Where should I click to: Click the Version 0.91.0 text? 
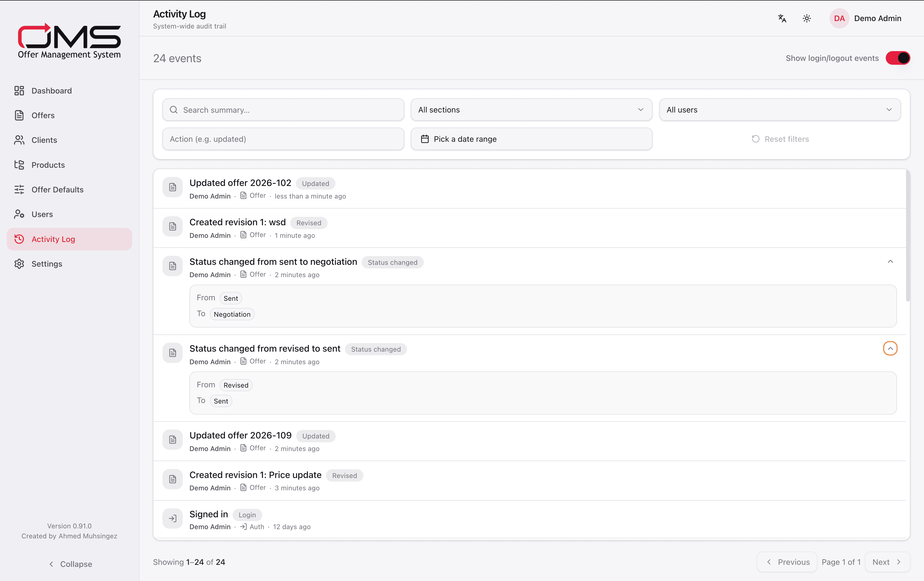[x=69, y=526]
